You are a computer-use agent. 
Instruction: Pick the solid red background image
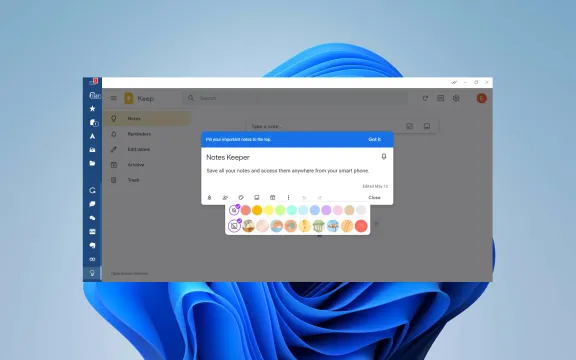[361, 226]
